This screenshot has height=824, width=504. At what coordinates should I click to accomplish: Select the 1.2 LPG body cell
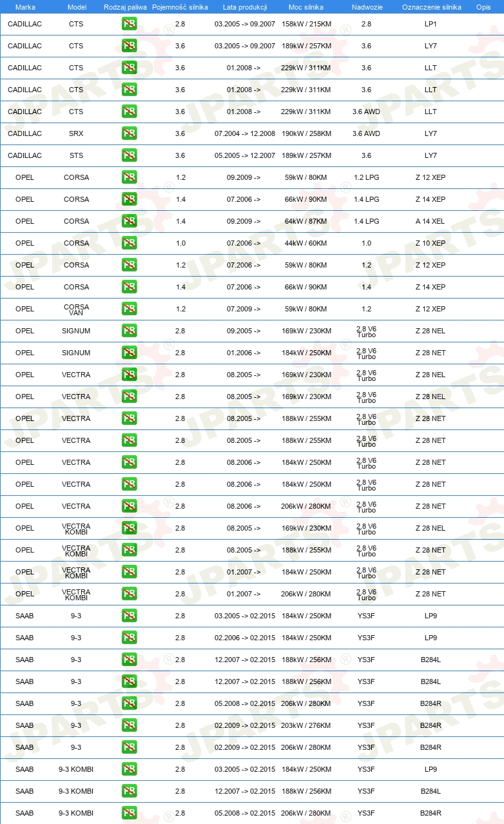pos(366,177)
